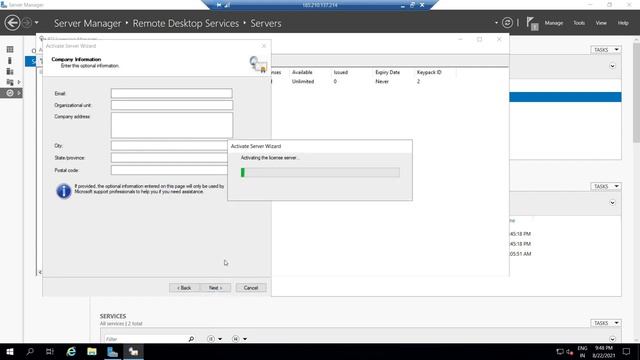Open the first filter criteria dropdown
640x360 pixels.
click(215, 339)
